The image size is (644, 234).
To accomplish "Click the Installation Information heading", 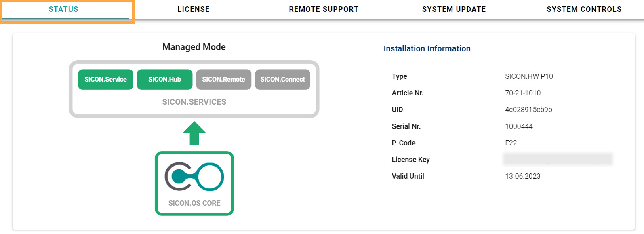I will (x=427, y=48).
